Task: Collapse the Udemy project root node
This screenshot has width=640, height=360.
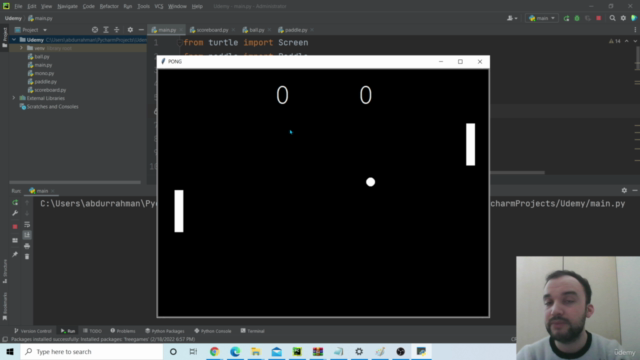Action: 14,40
